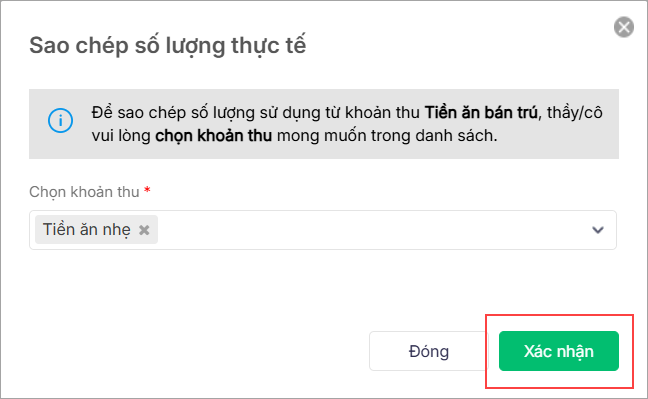Click the word thầy/cô in the notice
Screen dimensions: 648x399
pyautogui.click(x=575, y=112)
